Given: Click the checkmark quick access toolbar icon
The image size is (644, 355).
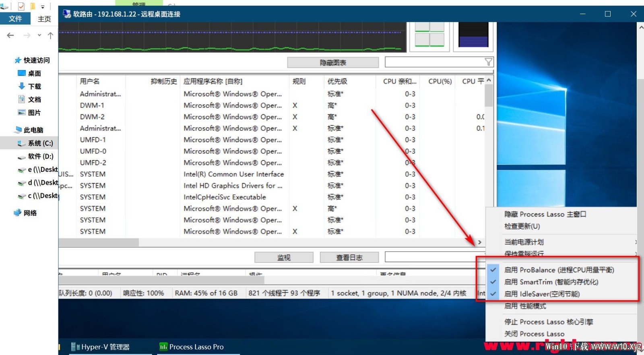Looking at the screenshot, I should [x=21, y=6].
